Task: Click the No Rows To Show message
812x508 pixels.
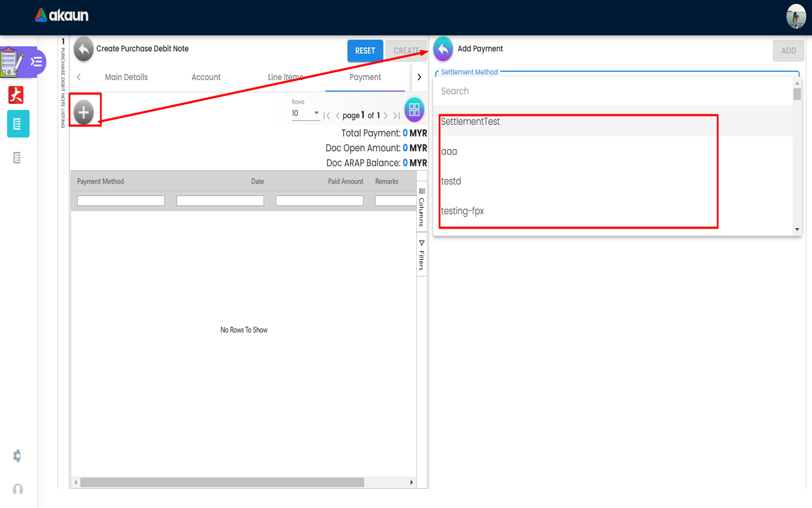Action: 244,330
